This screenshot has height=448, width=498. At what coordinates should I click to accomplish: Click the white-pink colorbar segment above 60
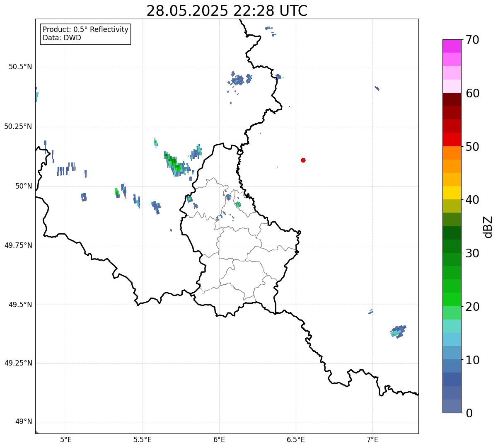(x=452, y=86)
